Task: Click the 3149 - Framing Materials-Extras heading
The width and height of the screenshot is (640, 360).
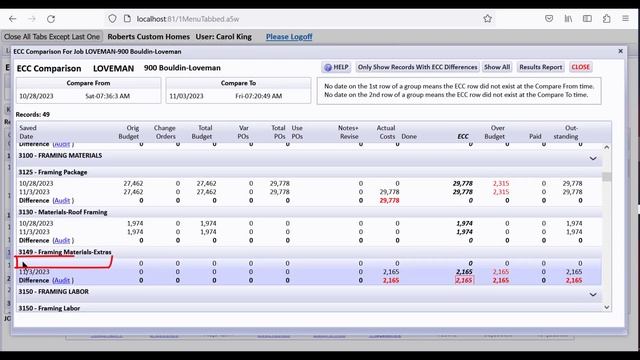Action: (x=64, y=252)
